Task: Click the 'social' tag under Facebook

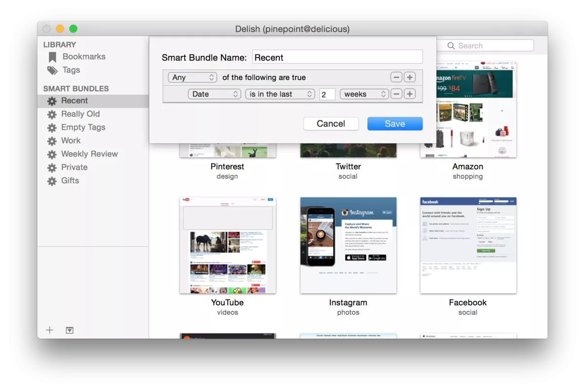Action: pos(468,313)
